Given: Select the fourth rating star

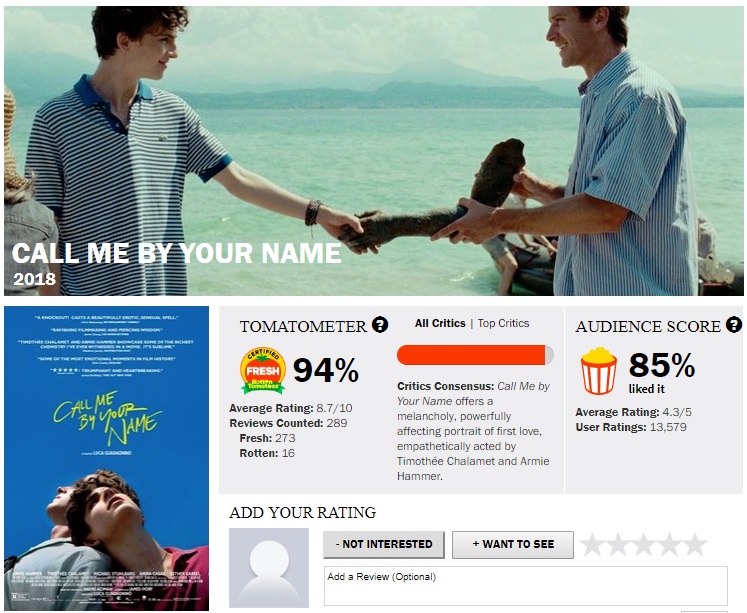Looking at the screenshot, I should (669, 544).
